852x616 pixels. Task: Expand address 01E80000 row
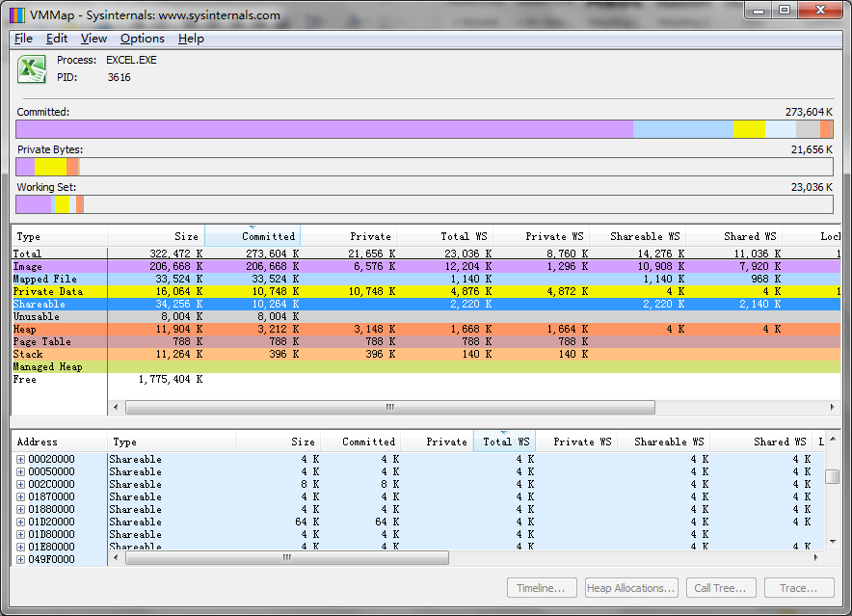point(20,547)
